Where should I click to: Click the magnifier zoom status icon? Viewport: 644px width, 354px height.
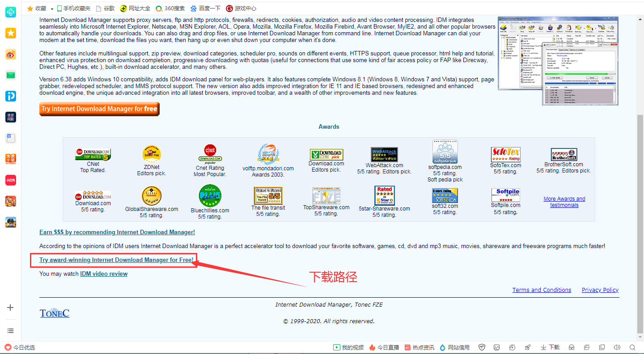[x=632, y=347]
